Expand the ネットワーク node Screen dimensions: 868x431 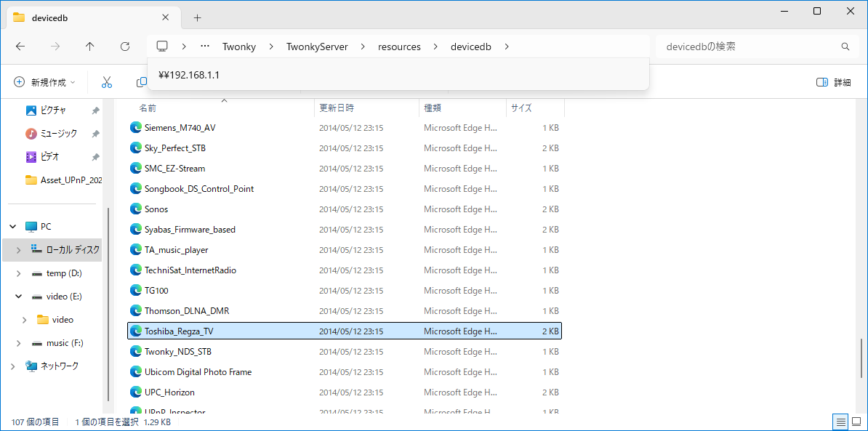13,366
